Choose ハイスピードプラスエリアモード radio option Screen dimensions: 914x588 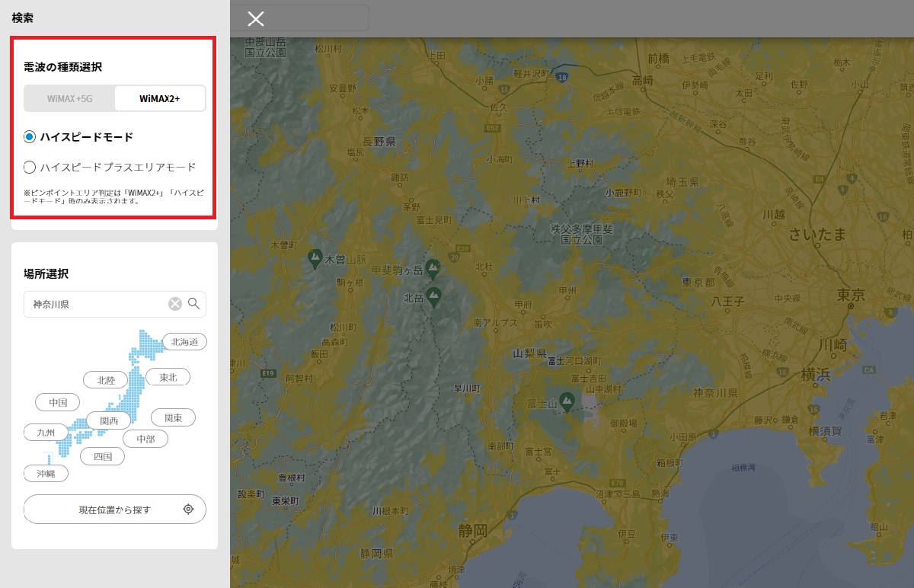tap(30, 167)
